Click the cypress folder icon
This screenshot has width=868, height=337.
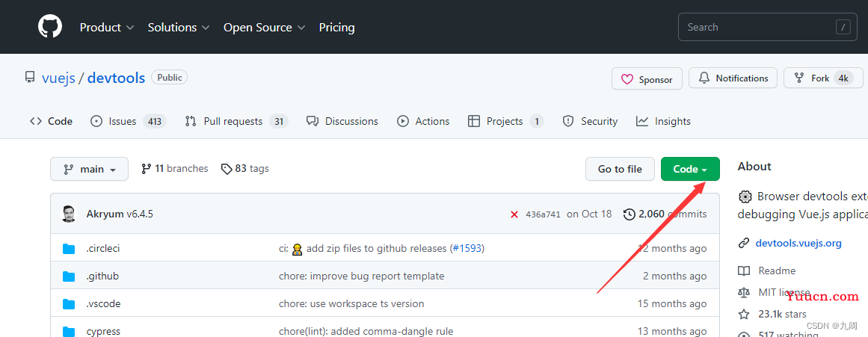point(69,332)
